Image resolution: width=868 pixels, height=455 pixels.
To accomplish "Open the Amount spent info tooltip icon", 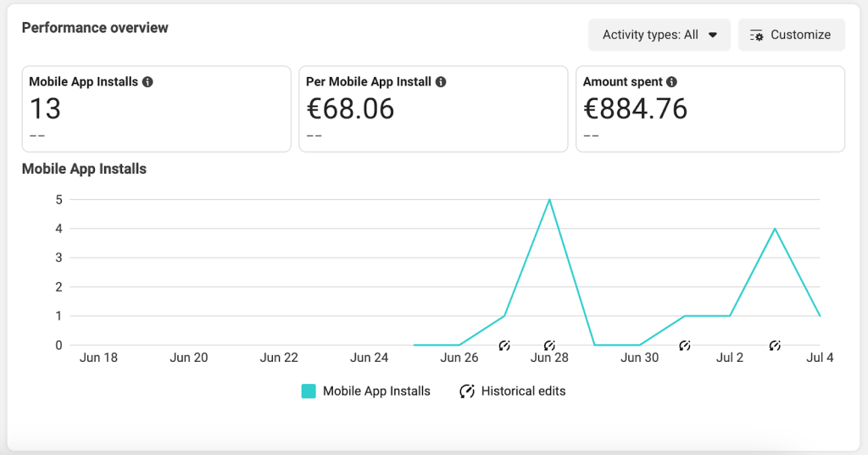I will click(x=671, y=82).
